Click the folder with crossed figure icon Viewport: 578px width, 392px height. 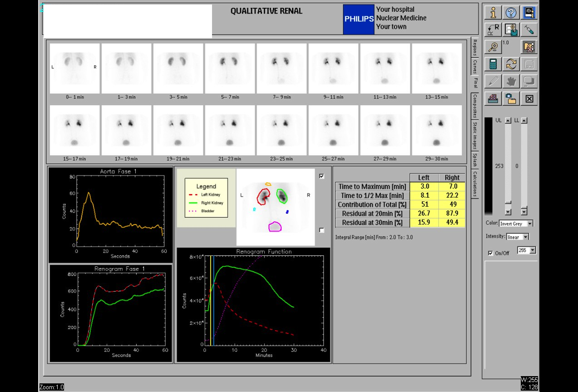529,47
